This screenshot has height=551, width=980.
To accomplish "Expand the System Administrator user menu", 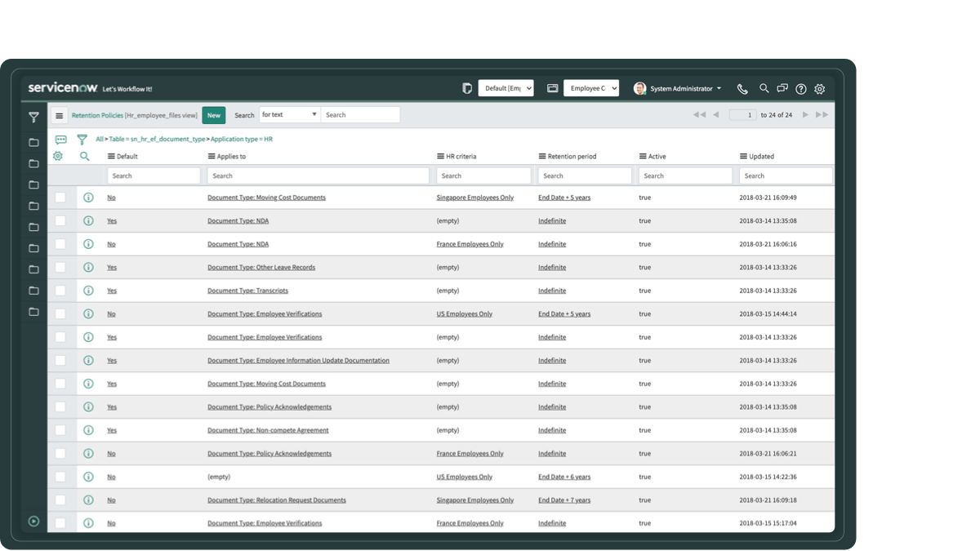I will [x=680, y=88].
